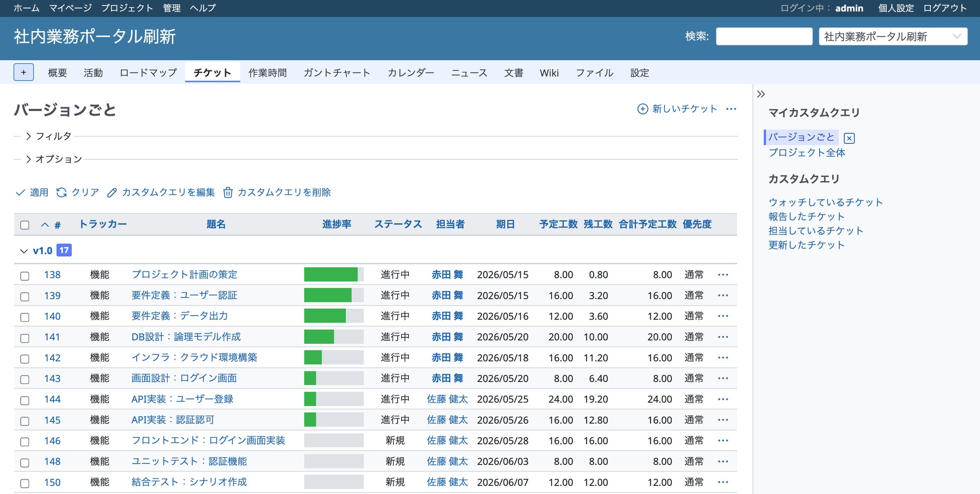This screenshot has height=494, width=980.
Task: Check the box for ticket 140
Action: [x=25, y=317]
